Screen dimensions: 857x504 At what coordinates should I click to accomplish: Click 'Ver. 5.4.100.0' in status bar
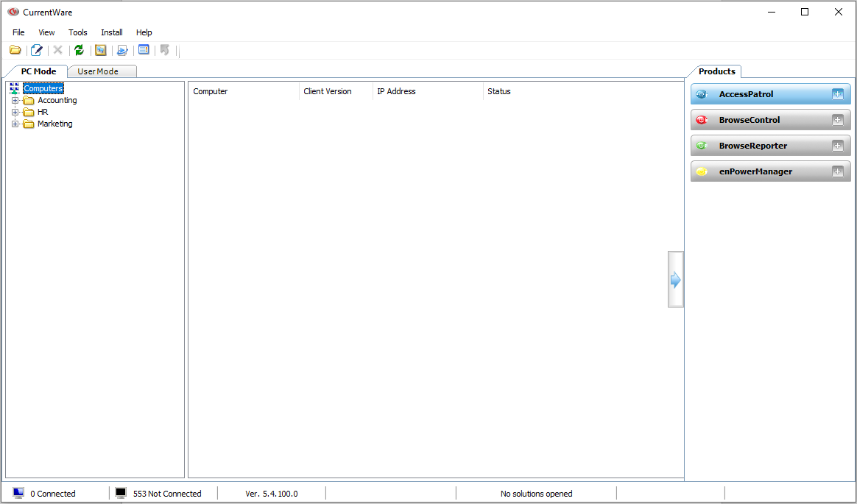[272, 494]
